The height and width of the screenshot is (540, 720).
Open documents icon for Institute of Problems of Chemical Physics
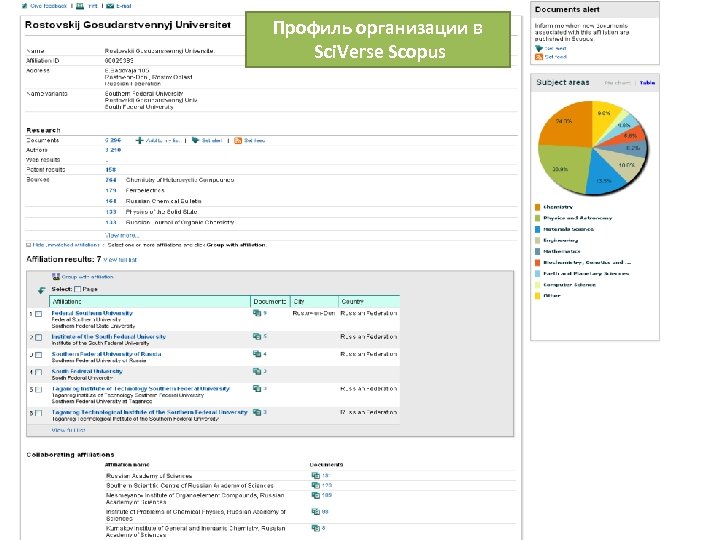315,512
